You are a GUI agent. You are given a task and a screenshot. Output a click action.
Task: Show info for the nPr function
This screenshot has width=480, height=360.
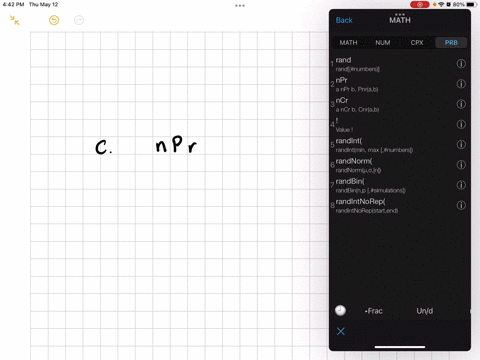(x=461, y=84)
